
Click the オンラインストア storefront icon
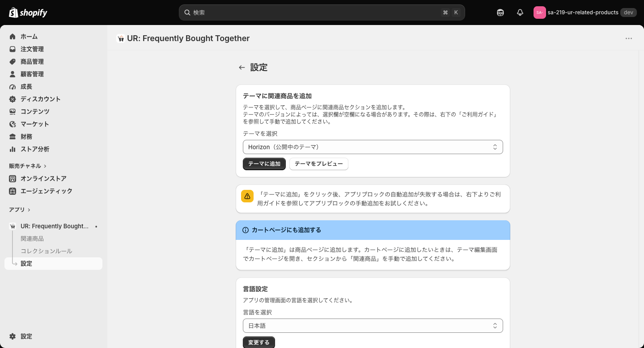click(x=13, y=179)
